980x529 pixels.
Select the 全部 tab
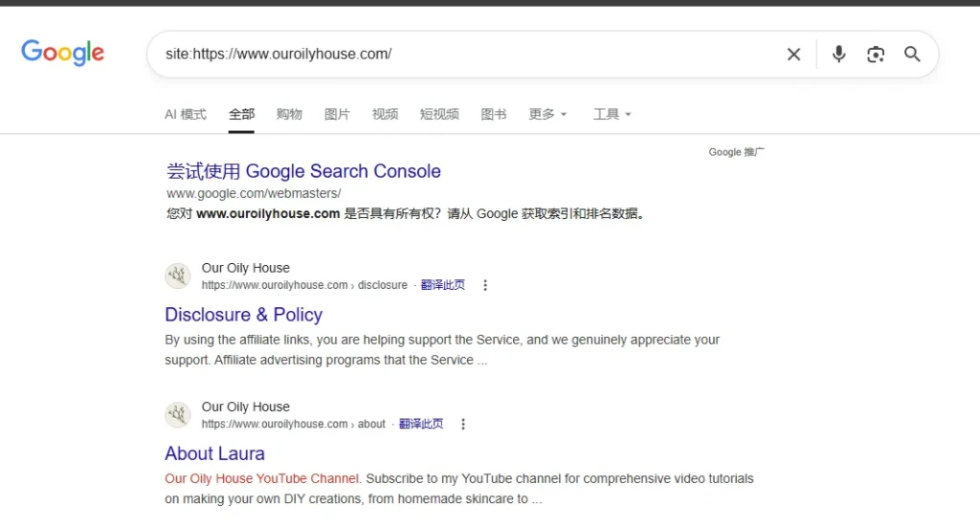pos(241,114)
